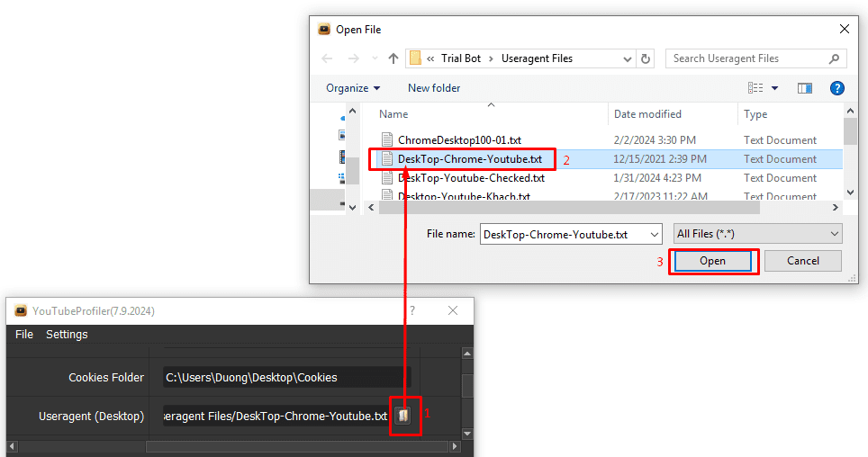Open the Help icon in dialog
The width and height of the screenshot is (868, 457).
pyautogui.click(x=837, y=88)
